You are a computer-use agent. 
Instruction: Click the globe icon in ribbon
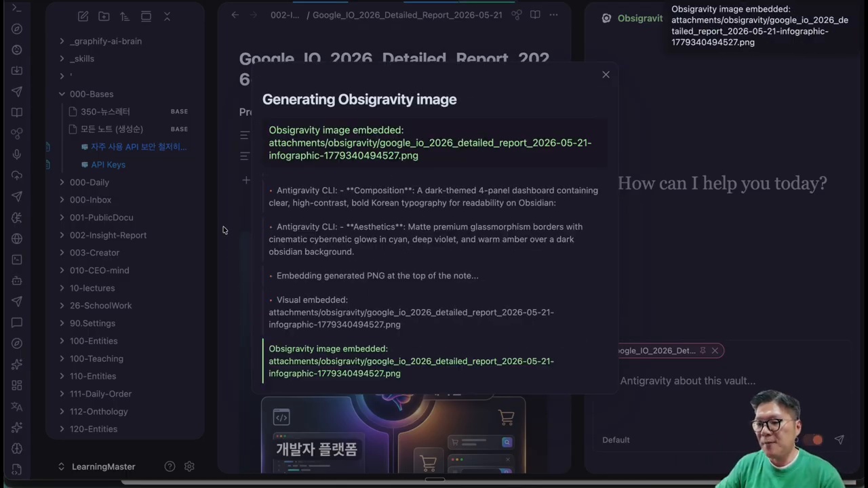click(x=17, y=239)
